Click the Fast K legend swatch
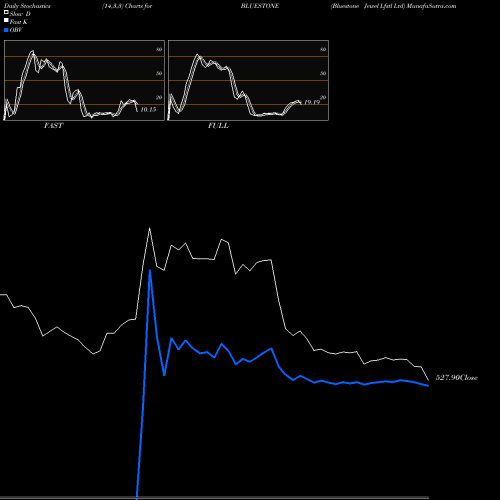The image size is (500, 500). point(6,20)
